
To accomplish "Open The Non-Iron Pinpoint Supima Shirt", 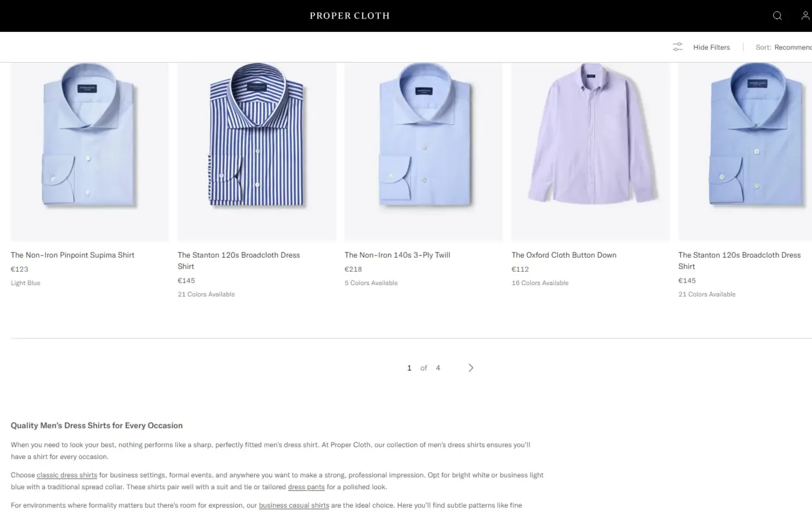I will (x=72, y=255).
